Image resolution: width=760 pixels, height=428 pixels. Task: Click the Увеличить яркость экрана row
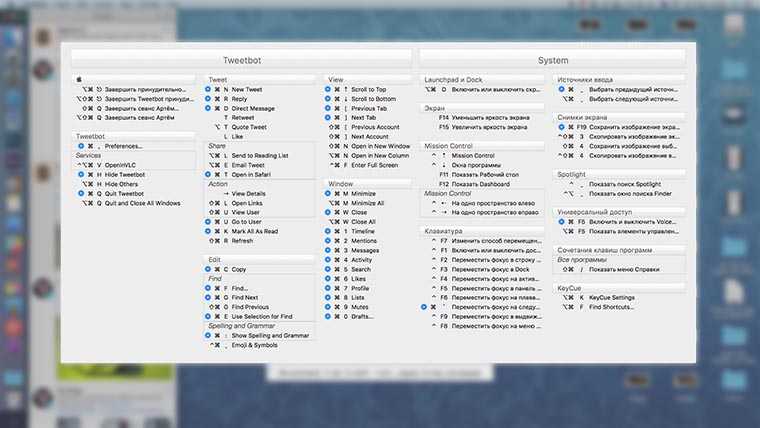(482, 127)
